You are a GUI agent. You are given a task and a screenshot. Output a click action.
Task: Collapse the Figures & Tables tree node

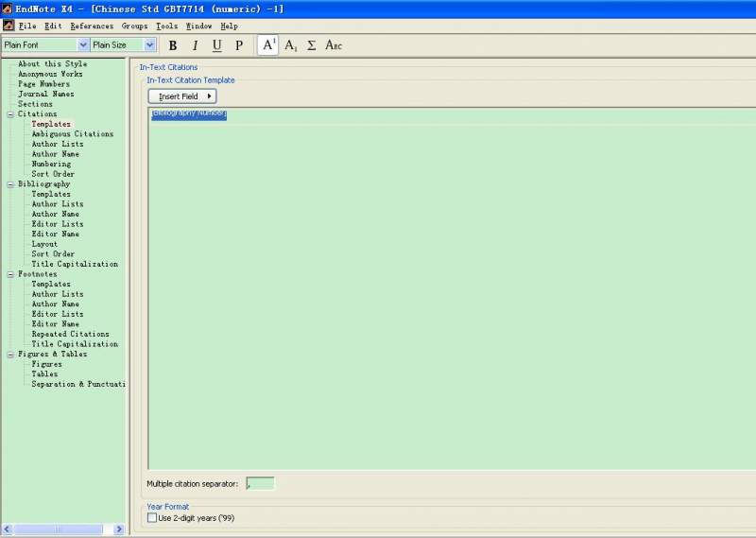[10, 355]
